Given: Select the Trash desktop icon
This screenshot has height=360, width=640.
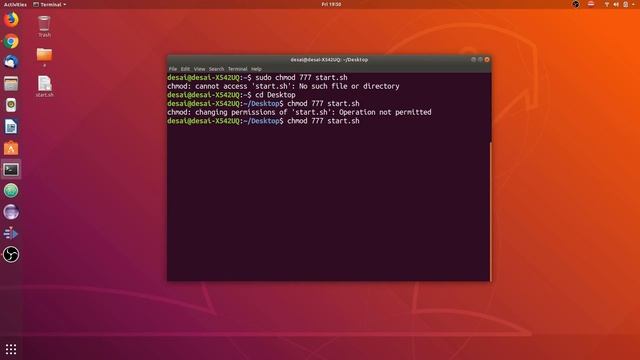Looking at the screenshot, I should [44, 27].
